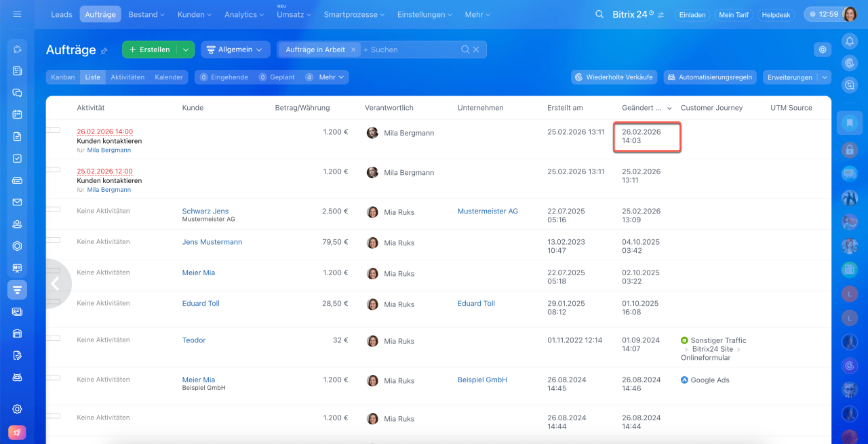Open the list settings gear icon
This screenshot has height=444, width=868.
click(823, 49)
